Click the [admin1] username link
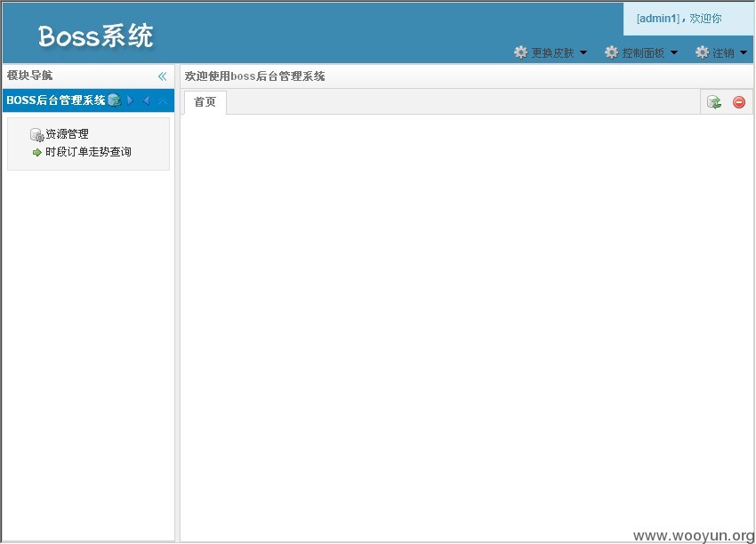Image resolution: width=756 pixels, height=544 pixels. click(x=658, y=19)
